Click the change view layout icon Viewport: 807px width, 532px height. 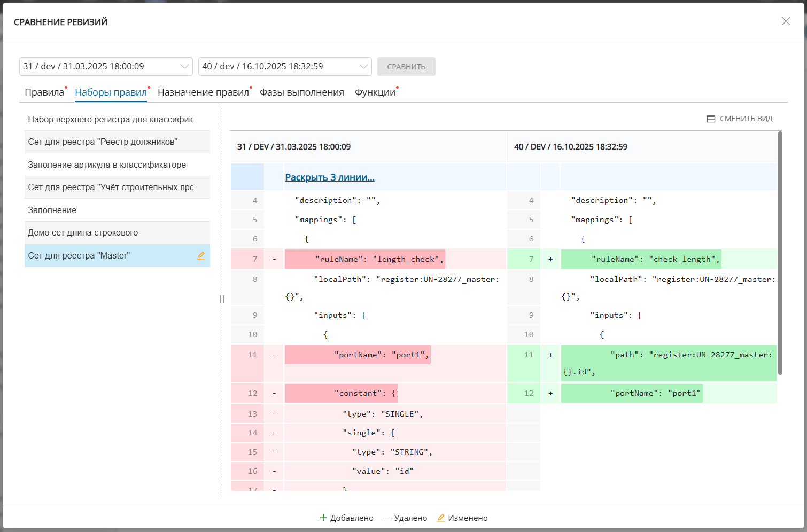click(x=711, y=119)
